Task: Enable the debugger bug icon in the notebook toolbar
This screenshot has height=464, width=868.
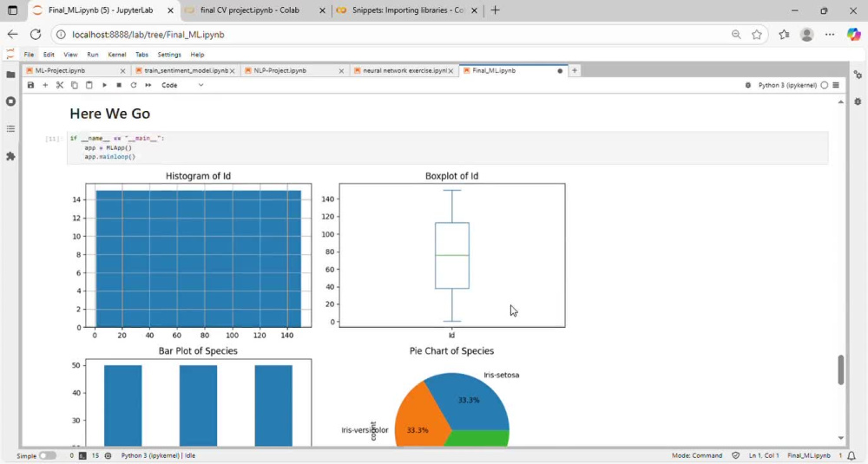Action: coord(748,85)
